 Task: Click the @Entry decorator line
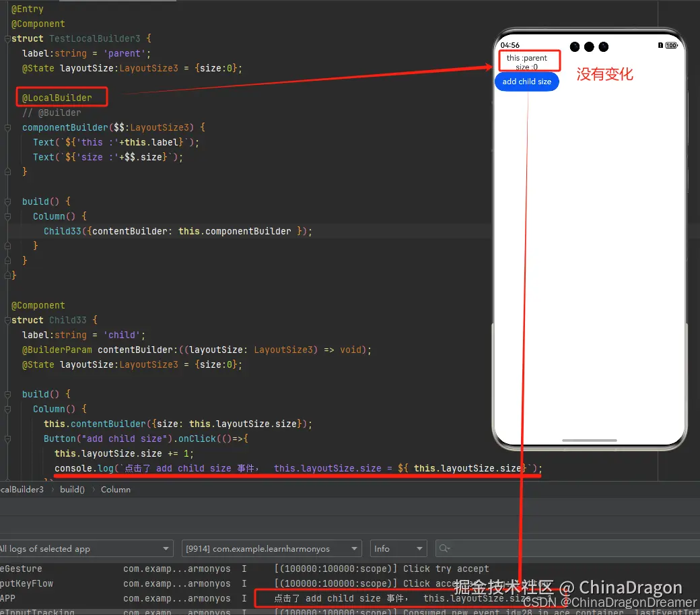pos(27,9)
